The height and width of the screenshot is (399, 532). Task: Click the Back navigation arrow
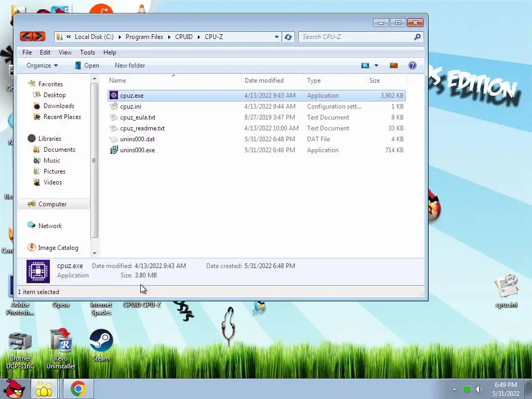pos(26,36)
